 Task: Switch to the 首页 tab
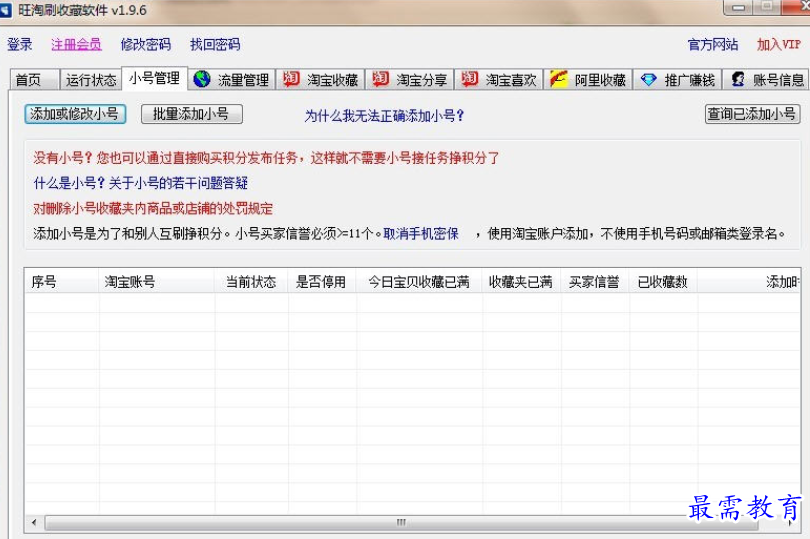(29, 80)
